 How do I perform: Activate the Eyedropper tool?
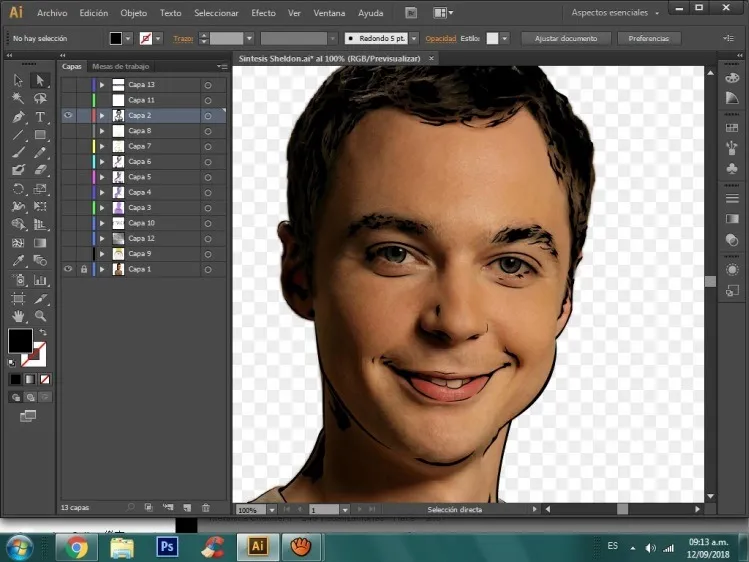18,262
